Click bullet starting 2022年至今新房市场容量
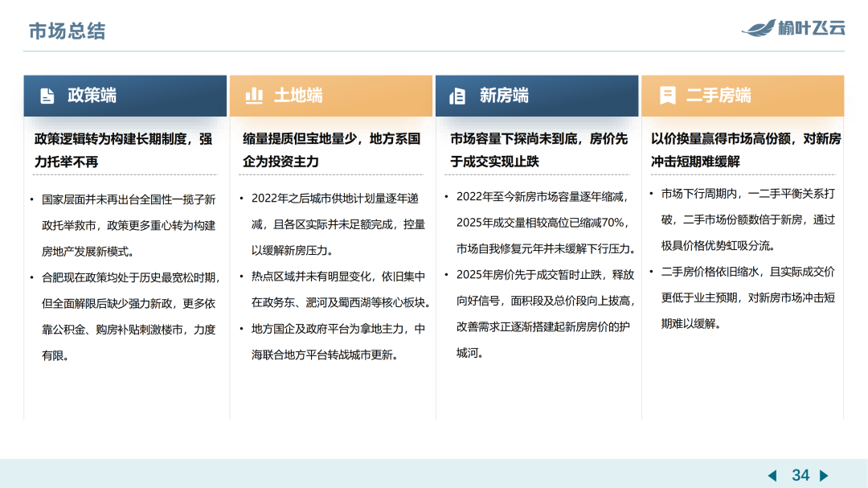The image size is (868, 488). (x=541, y=223)
